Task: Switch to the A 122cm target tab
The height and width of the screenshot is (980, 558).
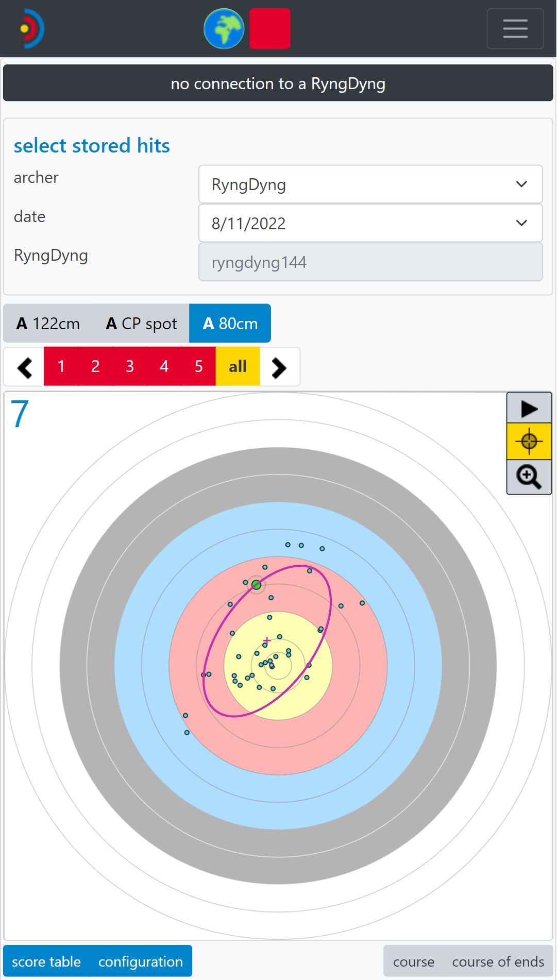Action: tap(48, 324)
